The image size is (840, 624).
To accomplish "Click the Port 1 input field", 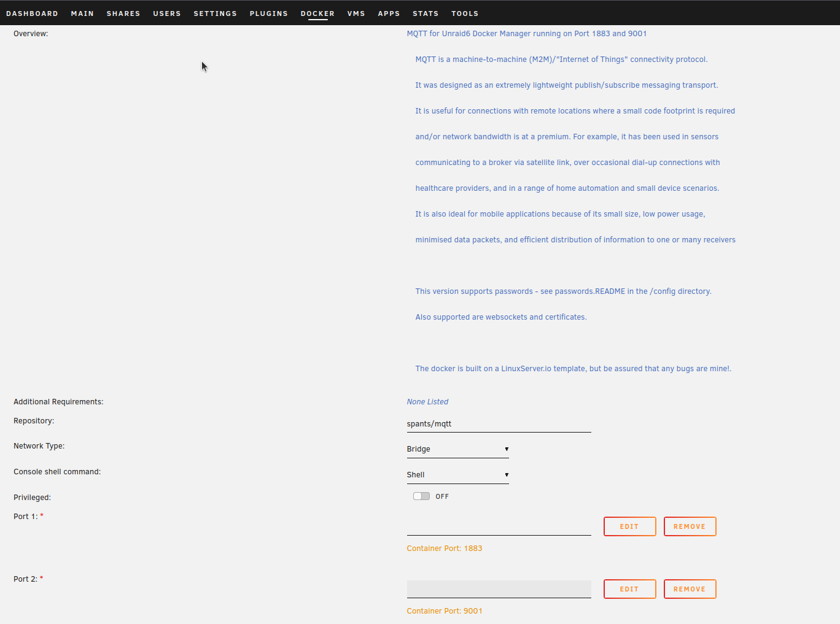I will (499, 526).
